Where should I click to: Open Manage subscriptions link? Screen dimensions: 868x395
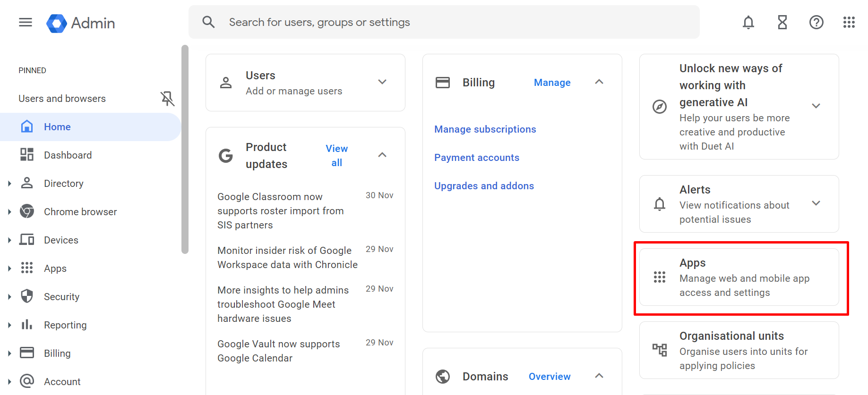click(485, 129)
